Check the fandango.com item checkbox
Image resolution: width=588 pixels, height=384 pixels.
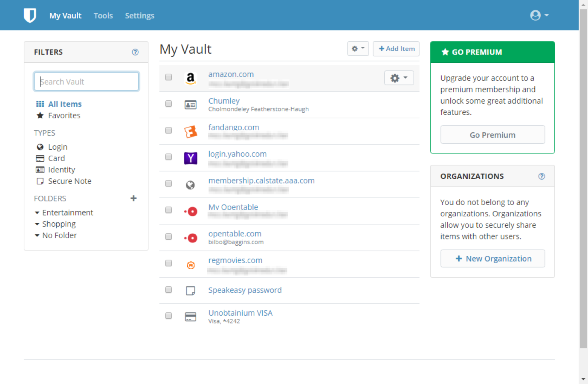pyautogui.click(x=168, y=130)
